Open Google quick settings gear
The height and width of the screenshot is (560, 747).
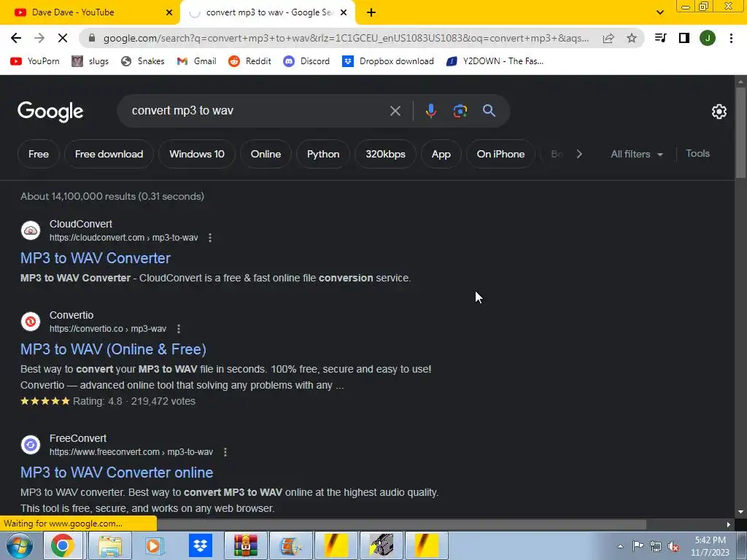pyautogui.click(x=719, y=112)
